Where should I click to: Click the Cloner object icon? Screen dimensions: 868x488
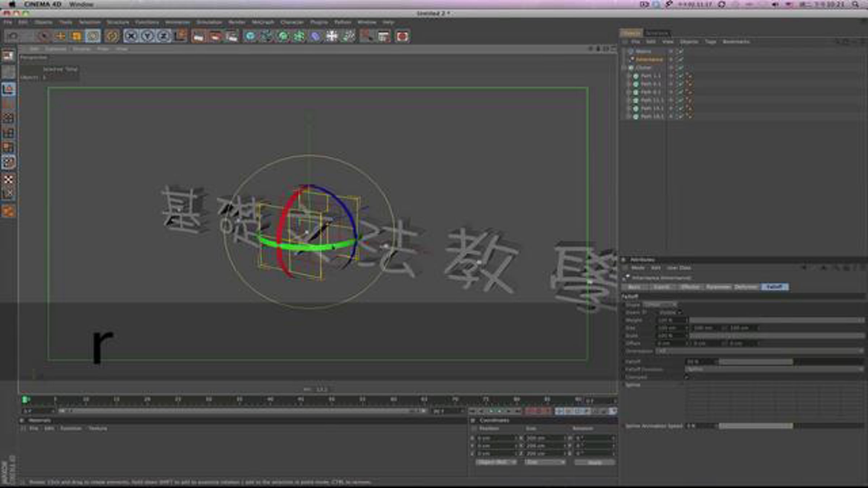point(631,68)
